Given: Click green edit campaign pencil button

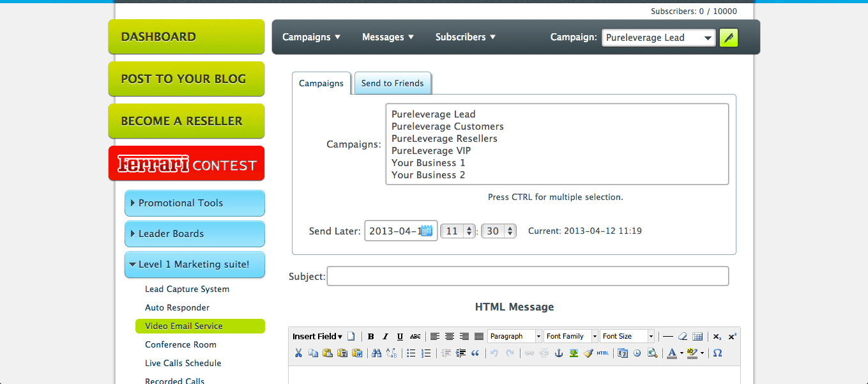Looking at the screenshot, I should pyautogui.click(x=729, y=38).
